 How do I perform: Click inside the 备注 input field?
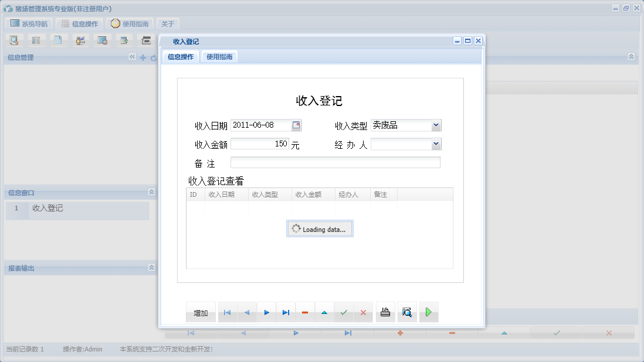coord(335,162)
